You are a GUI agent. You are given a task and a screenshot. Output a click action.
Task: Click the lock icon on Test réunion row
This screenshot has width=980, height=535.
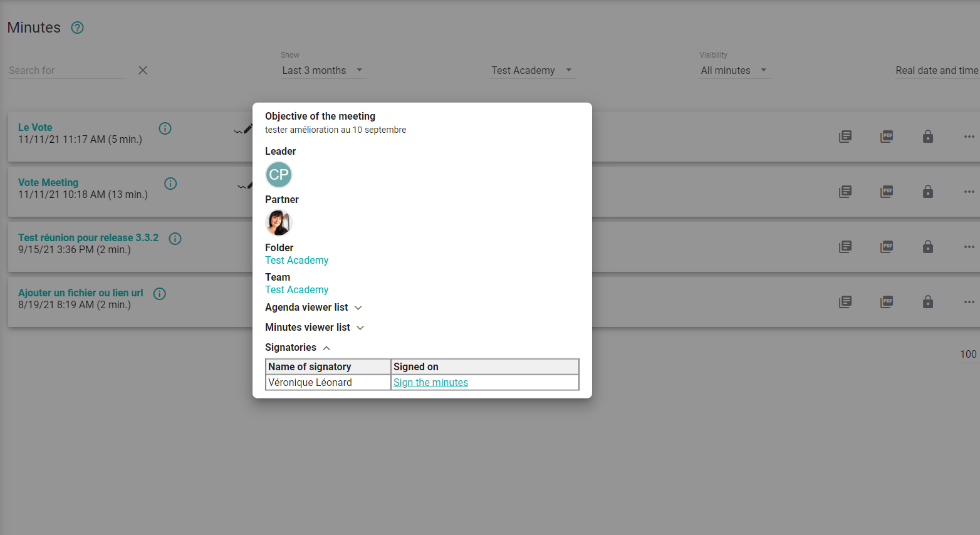coord(928,247)
